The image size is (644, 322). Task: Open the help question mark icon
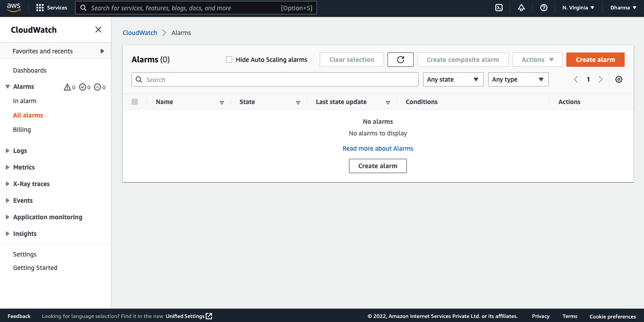click(x=544, y=8)
